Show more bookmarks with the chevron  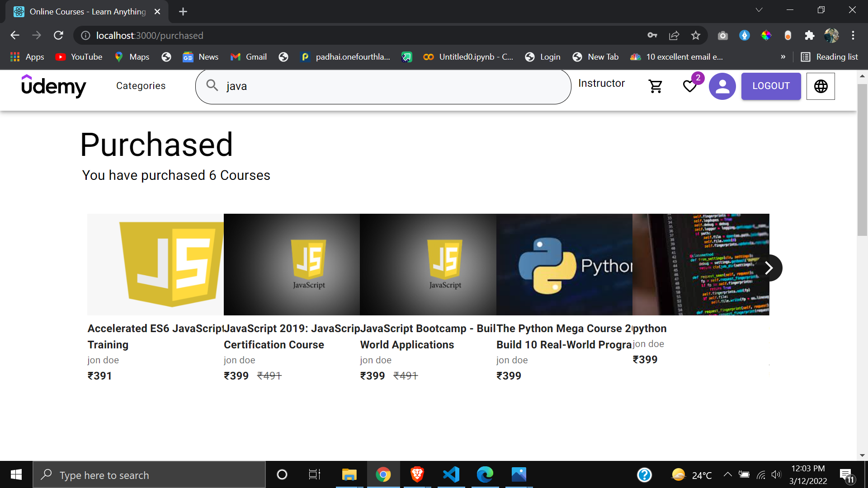(x=783, y=57)
